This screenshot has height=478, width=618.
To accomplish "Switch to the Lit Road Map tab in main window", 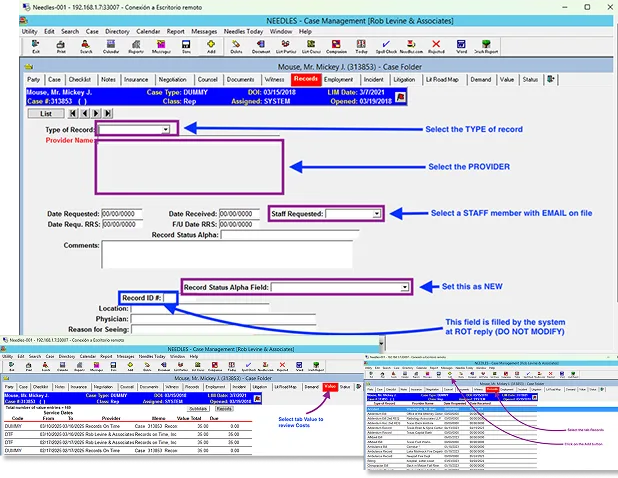I will point(442,80).
